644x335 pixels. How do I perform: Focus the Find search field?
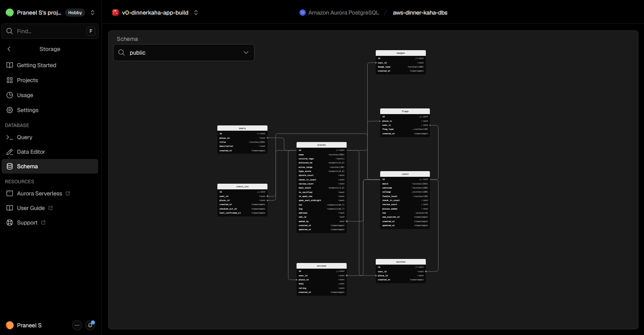click(50, 31)
